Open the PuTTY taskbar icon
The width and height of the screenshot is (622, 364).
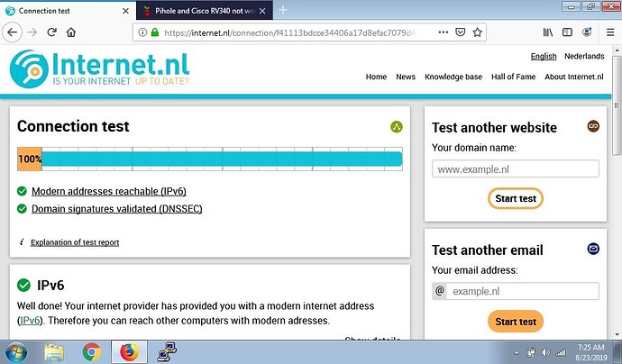pos(167,352)
